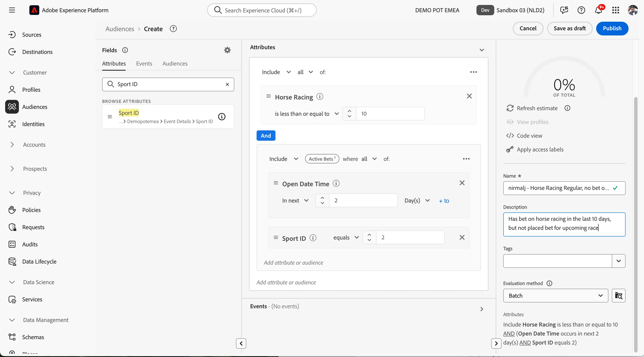Image resolution: width=644 pixels, height=357 pixels.
Task: Collapse the Attributes section chevron
Action: click(482, 50)
